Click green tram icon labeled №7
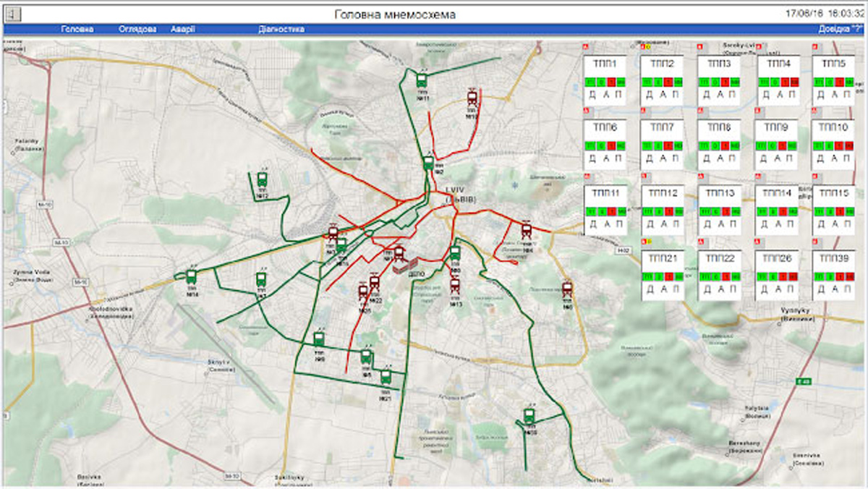Image resolution: width=868 pixels, height=489 pixels. coord(261,279)
